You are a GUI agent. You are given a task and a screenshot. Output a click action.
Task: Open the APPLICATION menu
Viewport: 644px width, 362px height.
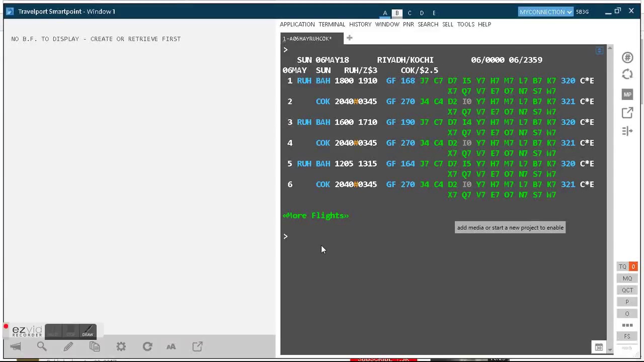click(297, 24)
